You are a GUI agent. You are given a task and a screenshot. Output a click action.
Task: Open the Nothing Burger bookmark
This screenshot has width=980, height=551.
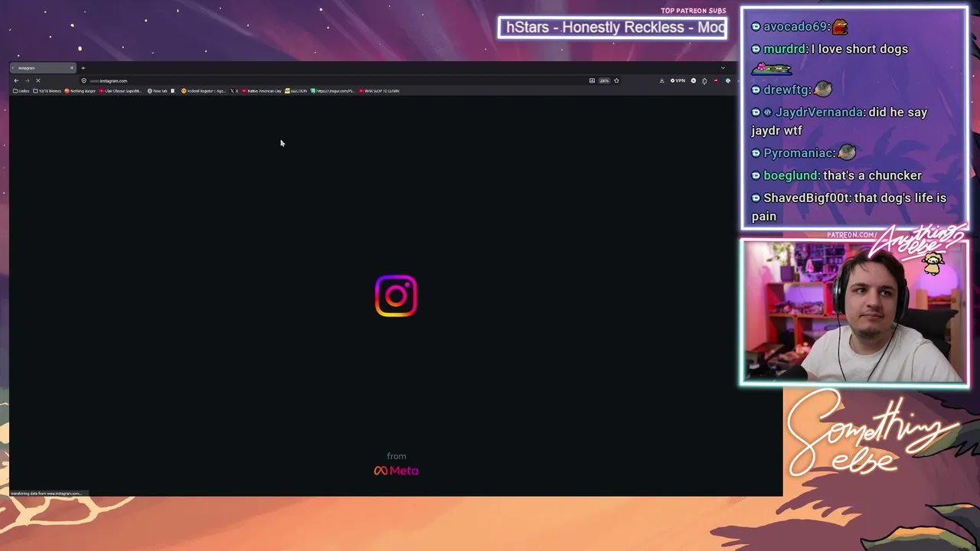click(x=80, y=91)
